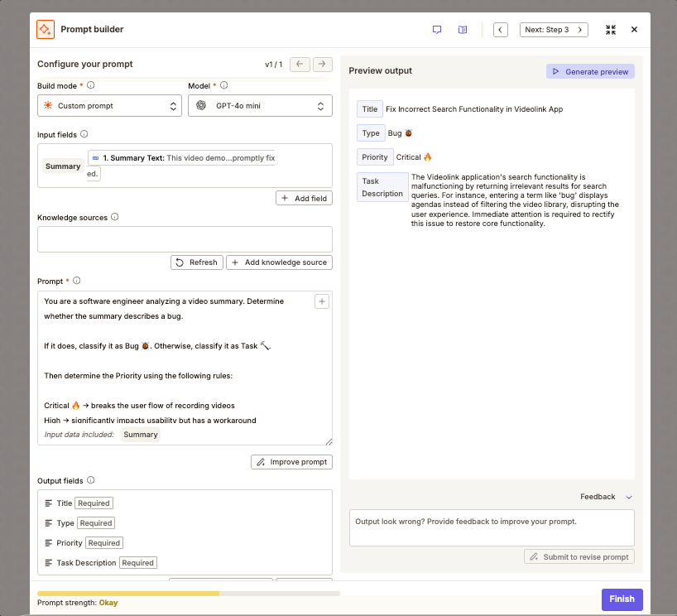Screen dimensions: 677x616
Task: Select the Custom prompt spark icon
Action: tap(50, 105)
